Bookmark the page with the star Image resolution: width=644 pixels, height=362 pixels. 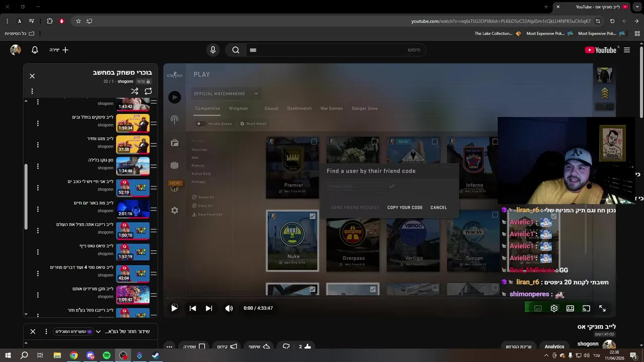point(78,21)
